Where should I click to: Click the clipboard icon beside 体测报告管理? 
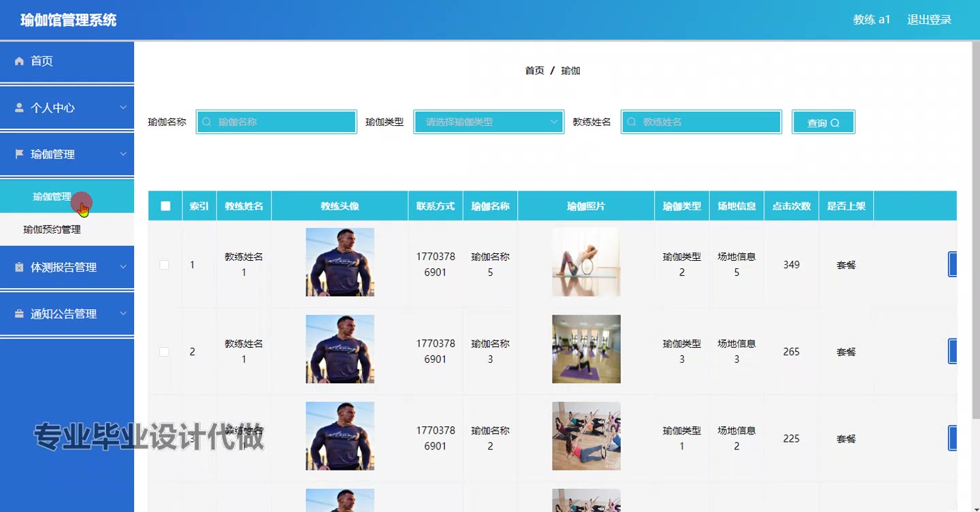19,268
